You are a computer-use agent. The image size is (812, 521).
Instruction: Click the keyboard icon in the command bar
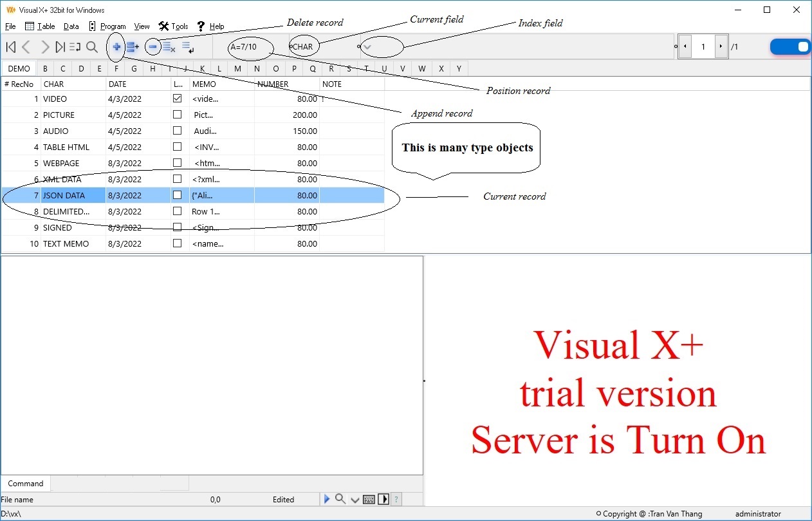369,499
